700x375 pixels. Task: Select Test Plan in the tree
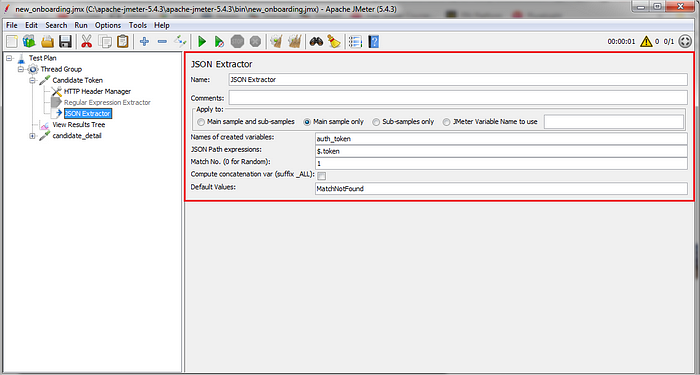(42, 58)
